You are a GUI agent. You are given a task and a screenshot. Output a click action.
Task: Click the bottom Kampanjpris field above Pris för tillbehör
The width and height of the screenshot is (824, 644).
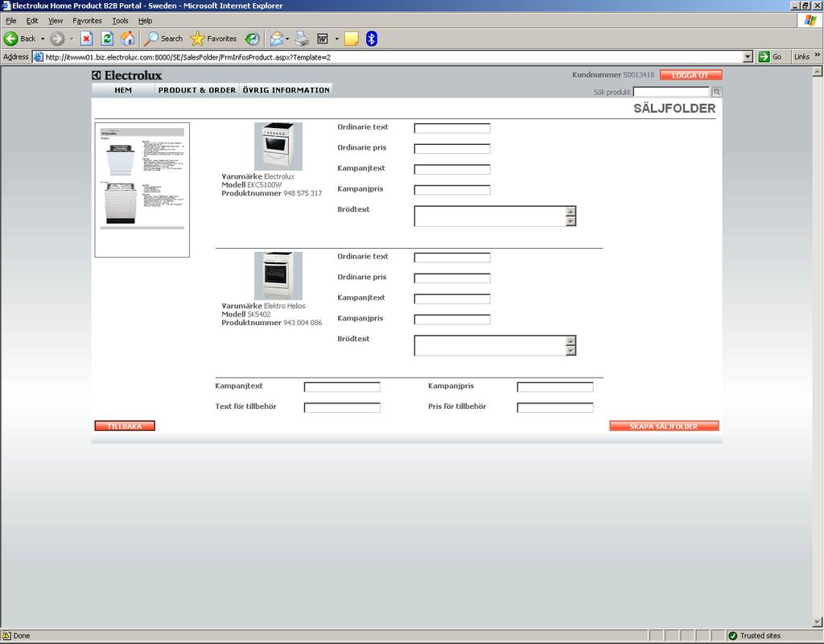555,387
